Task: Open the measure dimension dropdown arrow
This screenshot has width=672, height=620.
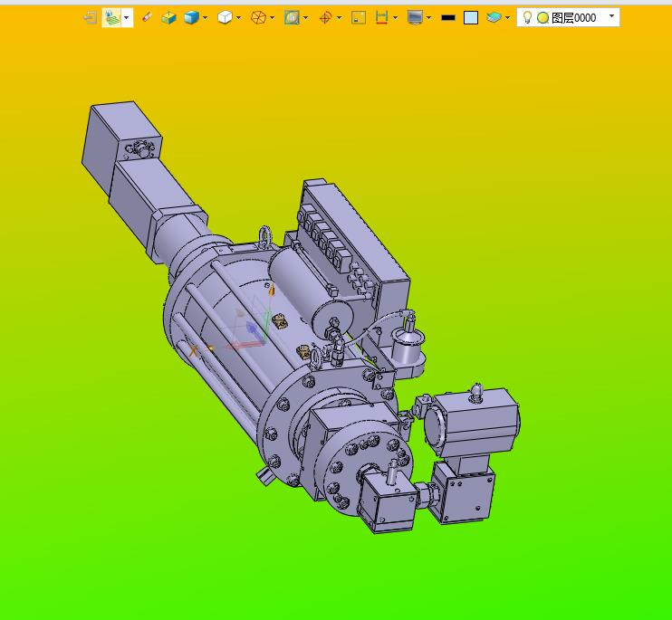Action: click(x=395, y=18)
